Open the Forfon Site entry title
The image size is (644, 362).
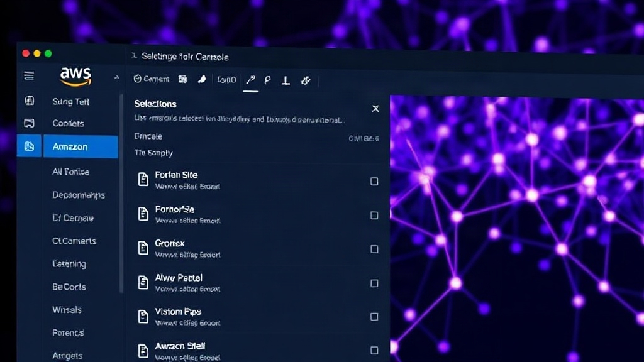176,175
